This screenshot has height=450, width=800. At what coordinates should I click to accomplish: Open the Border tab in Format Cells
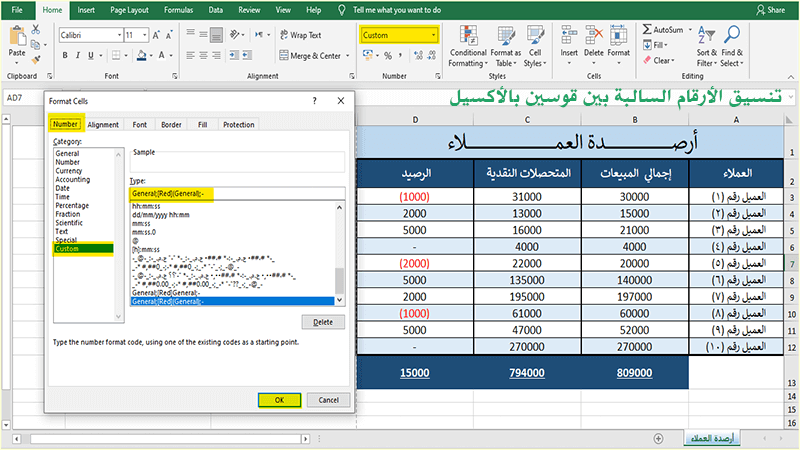point(171,124)
